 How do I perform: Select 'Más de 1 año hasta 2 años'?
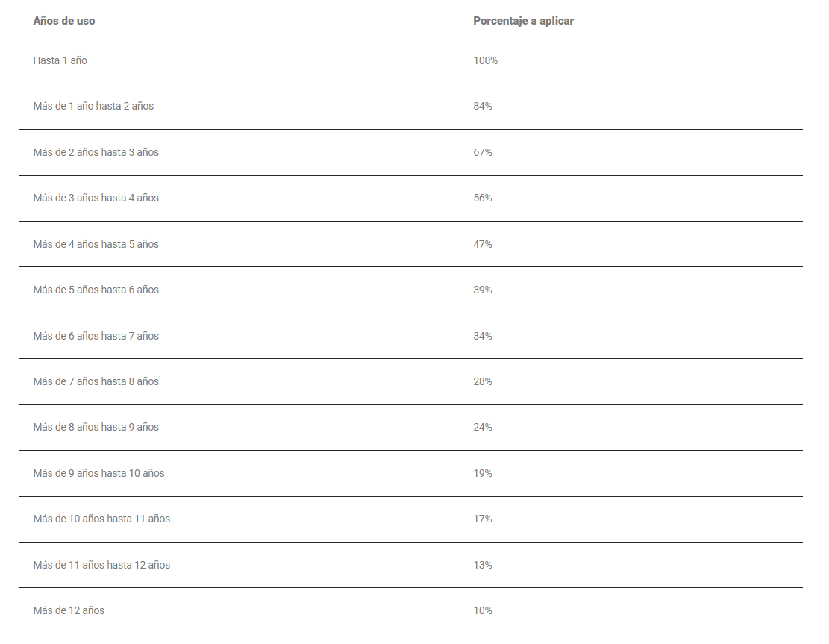click(x=93, y=106)
